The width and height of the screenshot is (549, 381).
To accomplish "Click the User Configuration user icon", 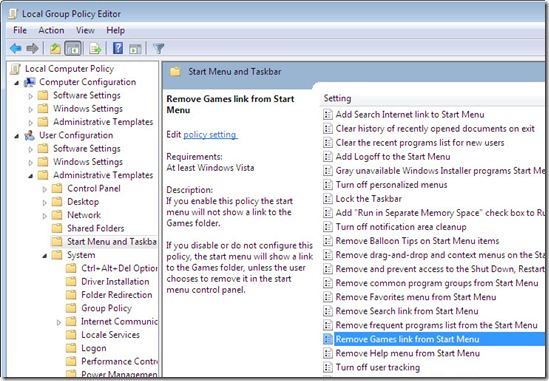I will tap(29, 135).
